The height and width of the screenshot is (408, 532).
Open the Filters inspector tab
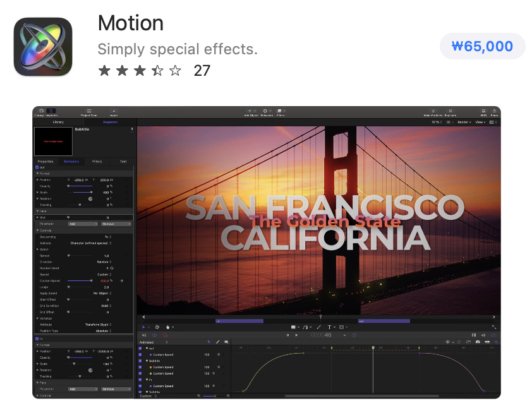tap(97, 162)
